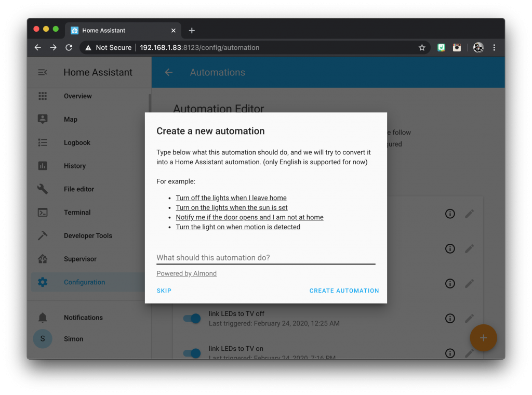Click the File editor wrench icon
The height and width of the screenshot is (395, 532).
(43, 189)
